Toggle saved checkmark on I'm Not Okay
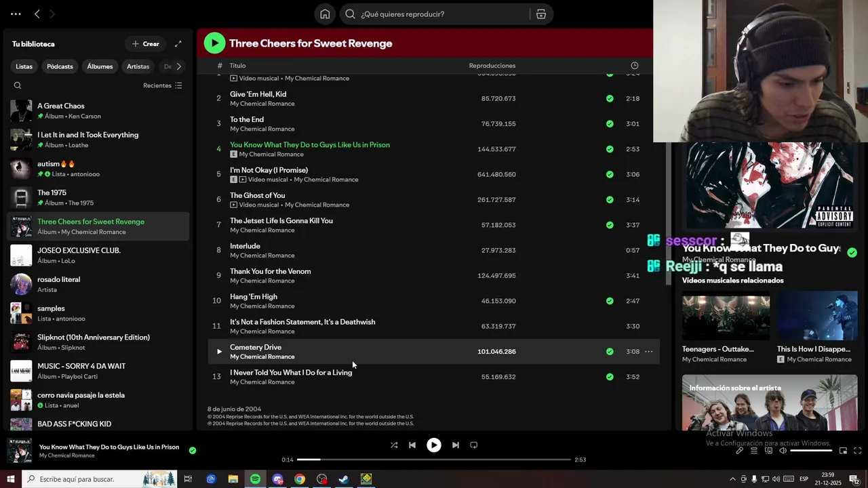The height and width of the screenshot is (488, 868). tap(610, 175)
